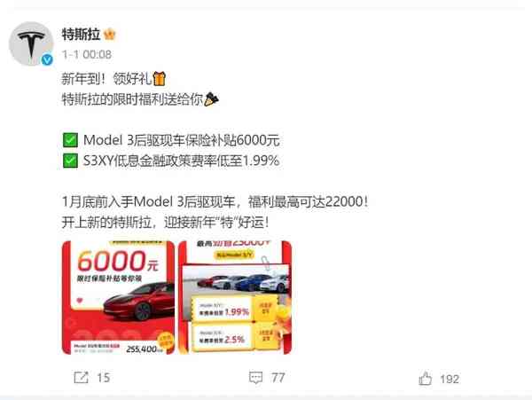Click the post timestamp 1-1 00:08
The width and height of the screenshot is (532, 400).
pos(87,54)
